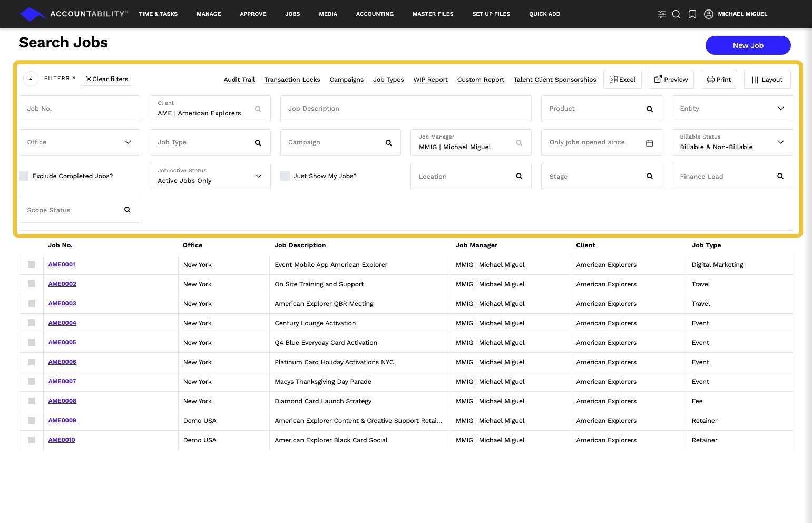Click the Finance Lead lookup magnifier
Image resolution: width=812 pixels, height=523 pixels.
click(780, 177)
